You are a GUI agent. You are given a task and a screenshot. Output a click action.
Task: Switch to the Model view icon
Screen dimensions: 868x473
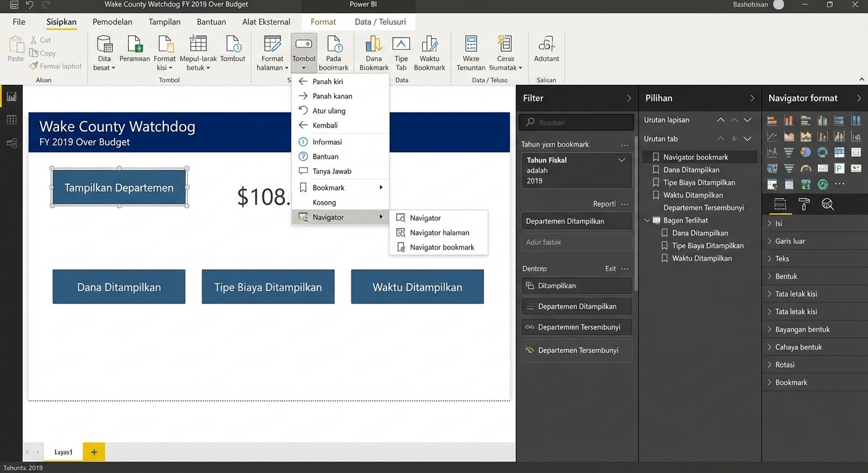pyautogui.click(x=11, y=143)
